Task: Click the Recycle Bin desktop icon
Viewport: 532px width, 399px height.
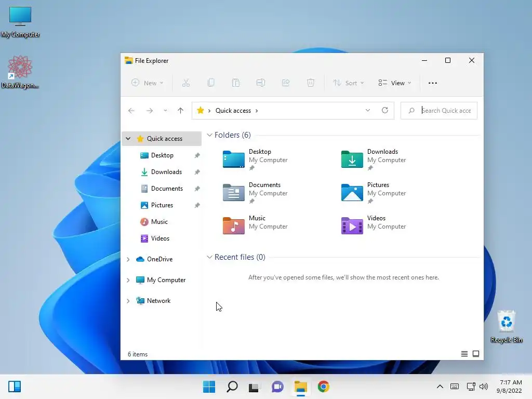Action: coord(506,326)
